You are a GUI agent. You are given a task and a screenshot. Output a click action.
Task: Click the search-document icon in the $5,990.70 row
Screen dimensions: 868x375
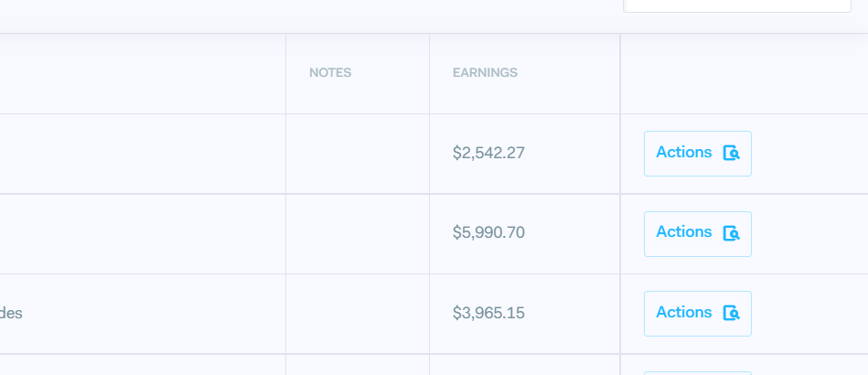point(731,233)
